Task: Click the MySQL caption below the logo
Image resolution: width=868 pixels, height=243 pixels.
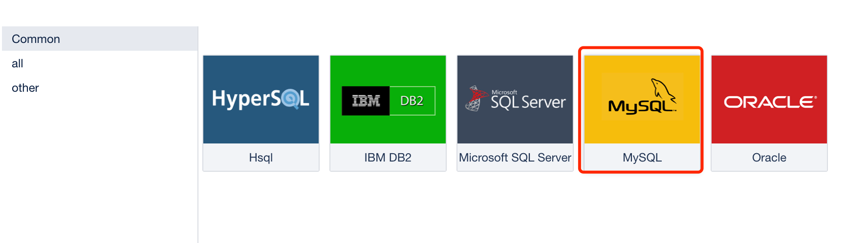Action: [642, 158]
